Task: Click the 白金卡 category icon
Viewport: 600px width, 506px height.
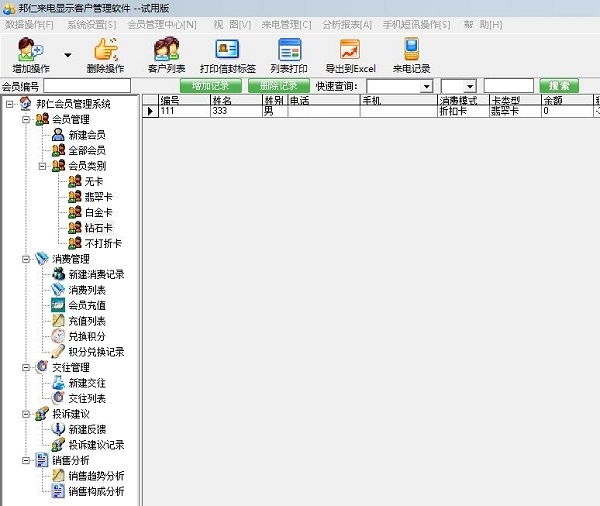Action: click(75, 212)
